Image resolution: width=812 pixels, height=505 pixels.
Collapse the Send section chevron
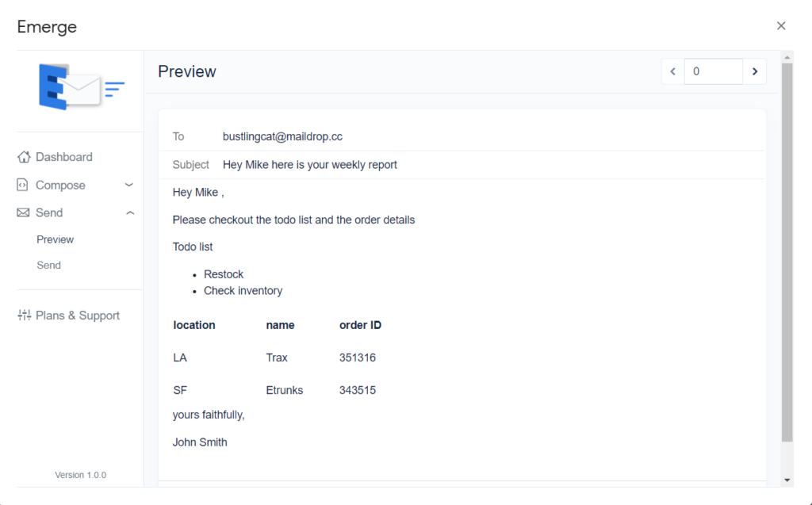pos(130,212)
